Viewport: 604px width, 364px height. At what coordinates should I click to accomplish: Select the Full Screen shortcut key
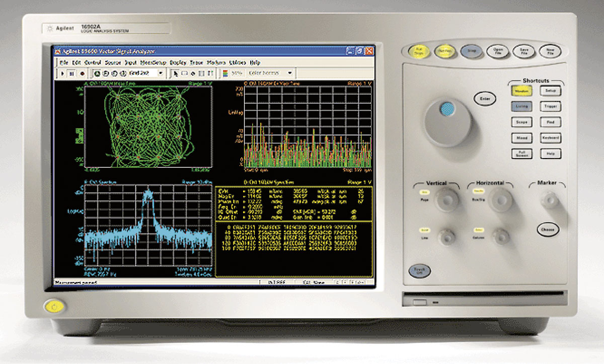[521, 154]
